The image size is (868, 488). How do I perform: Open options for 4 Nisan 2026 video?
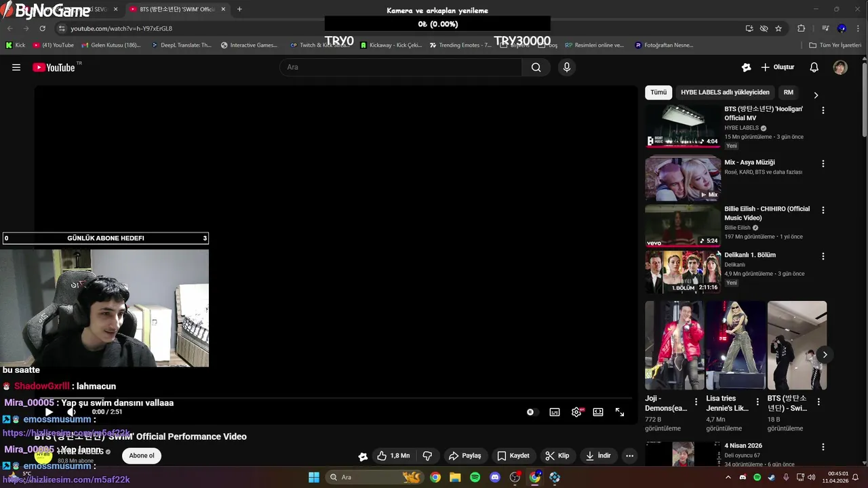coord(823,447)
